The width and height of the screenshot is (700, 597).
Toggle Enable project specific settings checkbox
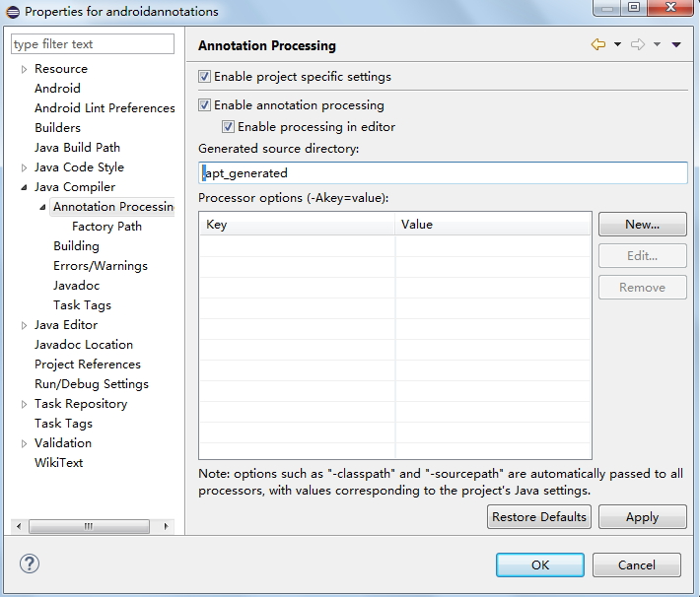(x=205, y=77)
